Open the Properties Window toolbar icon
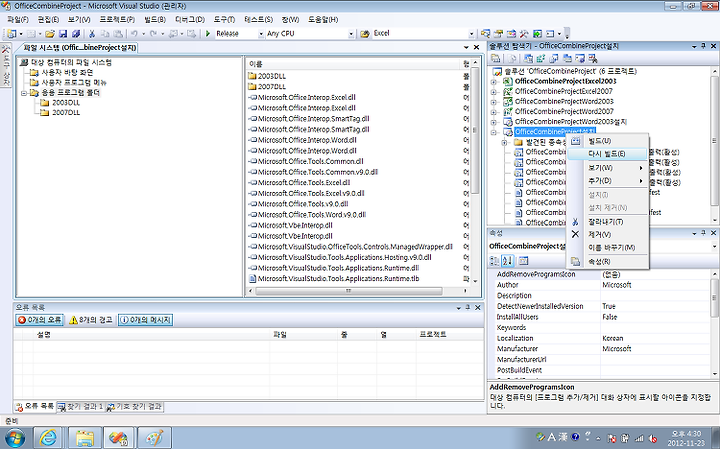Image resolution: width=720 pixels, height=449 pixels. [498, 34]
